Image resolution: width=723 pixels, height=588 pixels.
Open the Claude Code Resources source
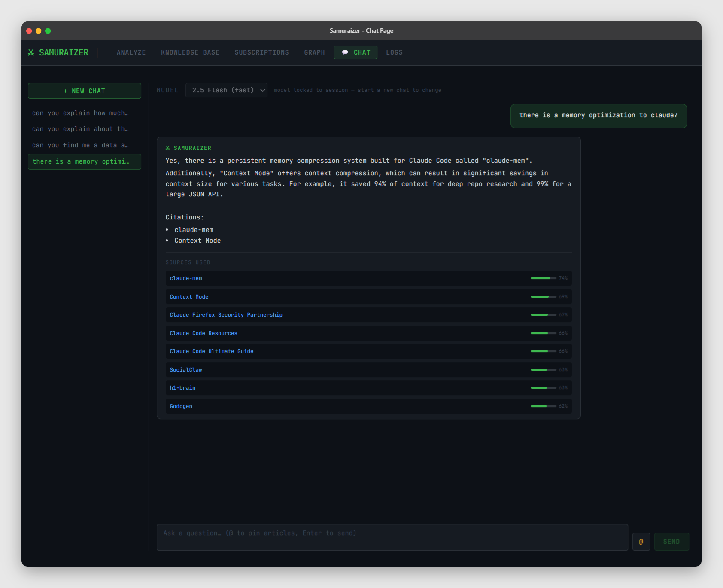click(204, 333)
